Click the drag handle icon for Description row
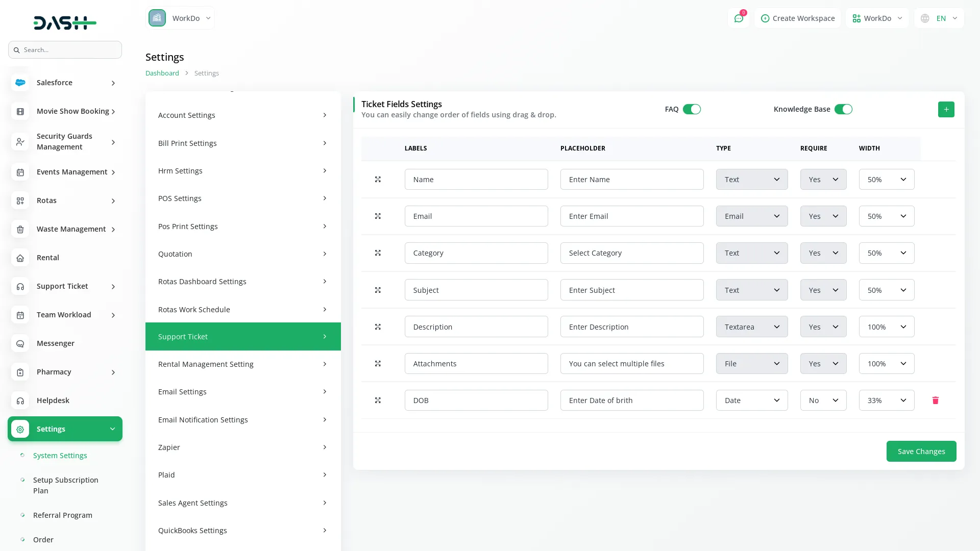 pyautogui.click(x=378, y=327)
